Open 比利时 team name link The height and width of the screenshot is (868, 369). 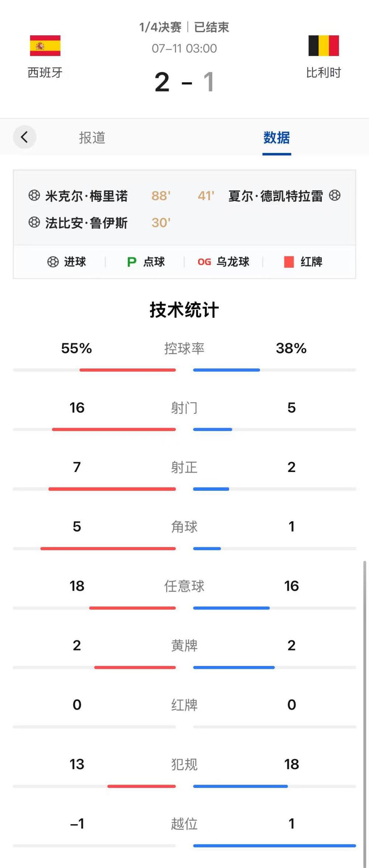coord(324,73)
